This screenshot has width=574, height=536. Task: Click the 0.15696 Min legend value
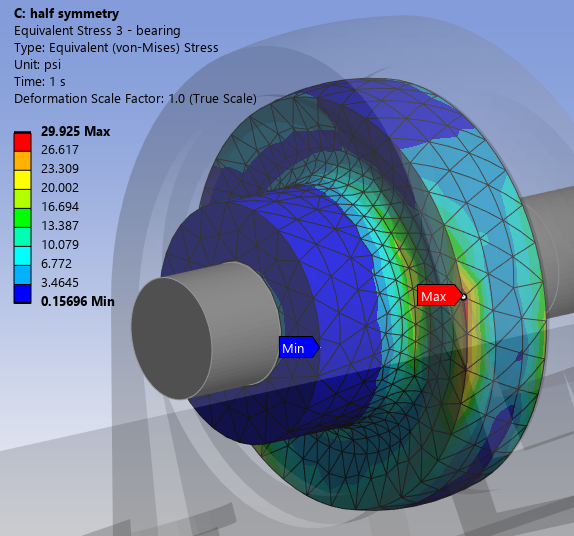[78, 301]
